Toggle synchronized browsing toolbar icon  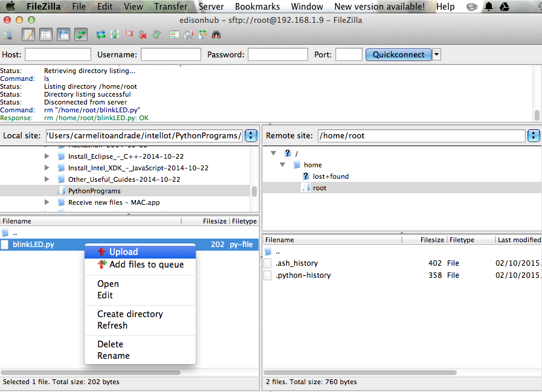[202, 34]
